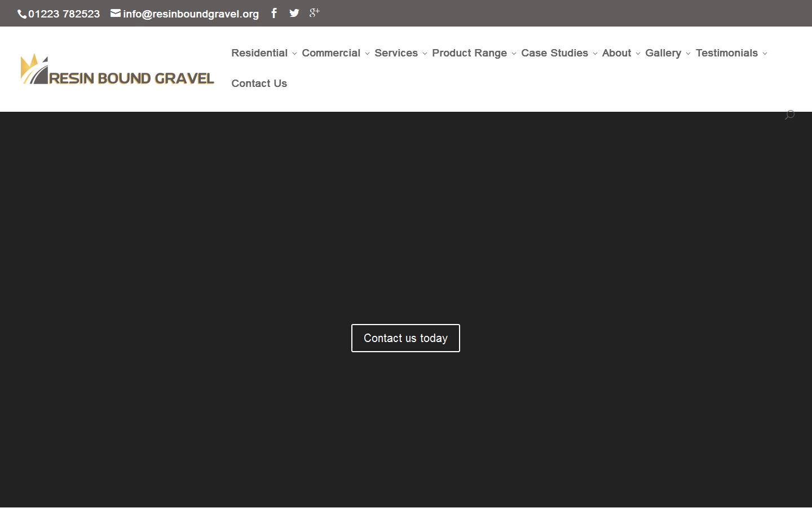
Task: Open the Services menu item
Action: 396,52
